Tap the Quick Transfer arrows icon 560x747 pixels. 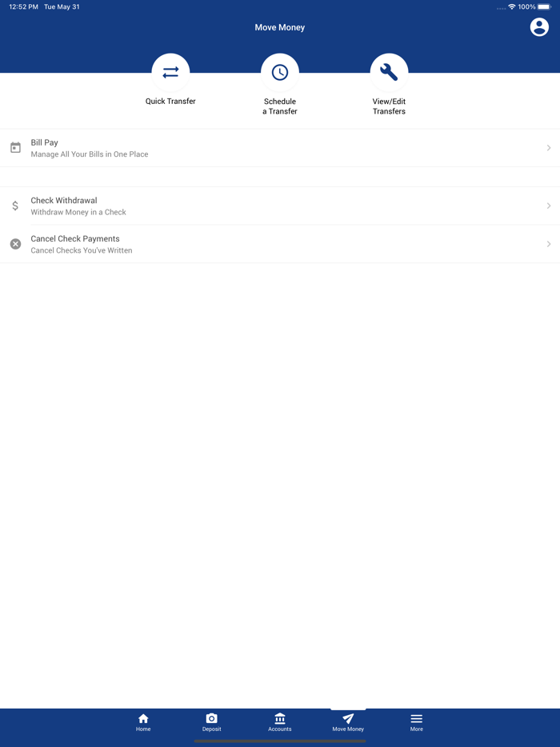pos(170,73)
